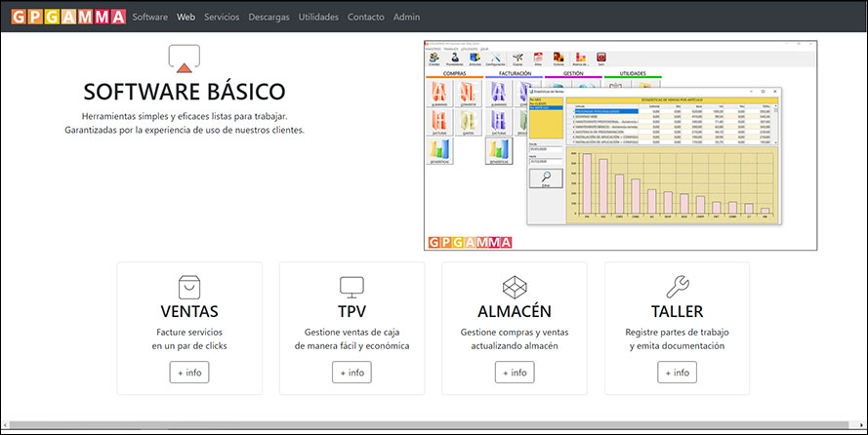Image resolution: width=868 pixels, height=435 pixels.
Task: Open + info for Ventas
Action: [189, 373]
